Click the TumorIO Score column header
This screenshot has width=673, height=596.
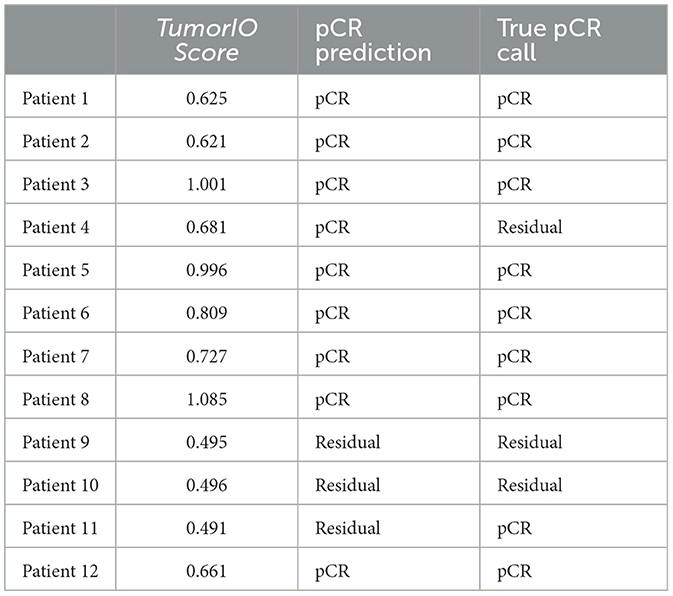point(206,41)
